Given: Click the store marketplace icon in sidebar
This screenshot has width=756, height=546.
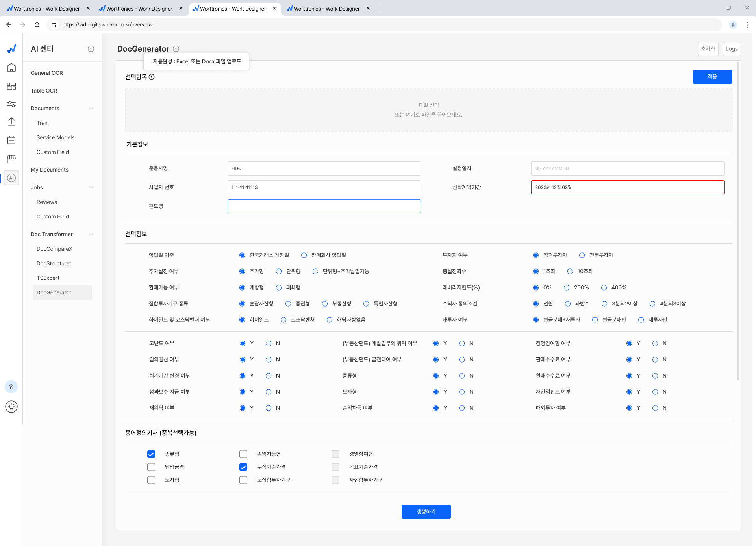Looking at the screenshot, I should point(11,159).
